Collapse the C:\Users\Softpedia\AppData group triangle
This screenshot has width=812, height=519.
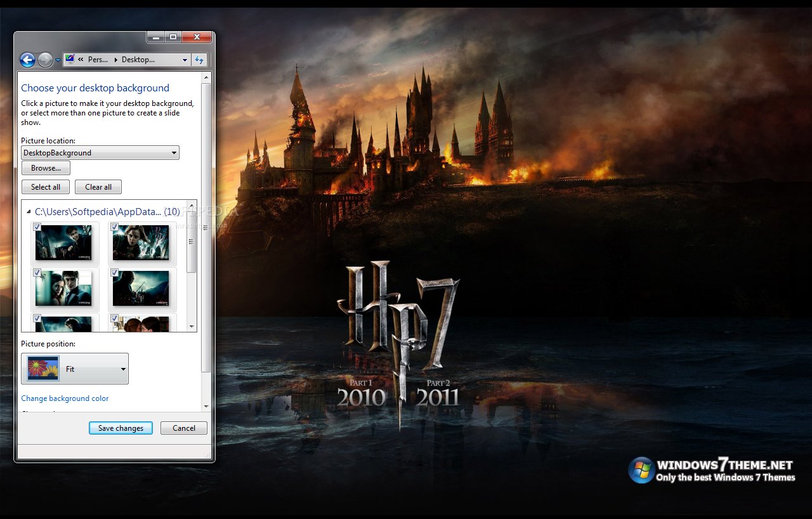[x=29, y=212]
